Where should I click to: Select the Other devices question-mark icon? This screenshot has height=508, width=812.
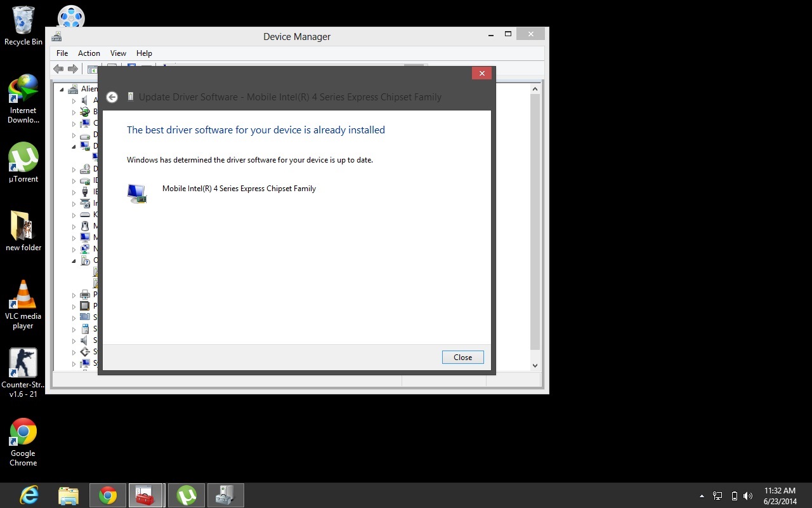[84, 260]
